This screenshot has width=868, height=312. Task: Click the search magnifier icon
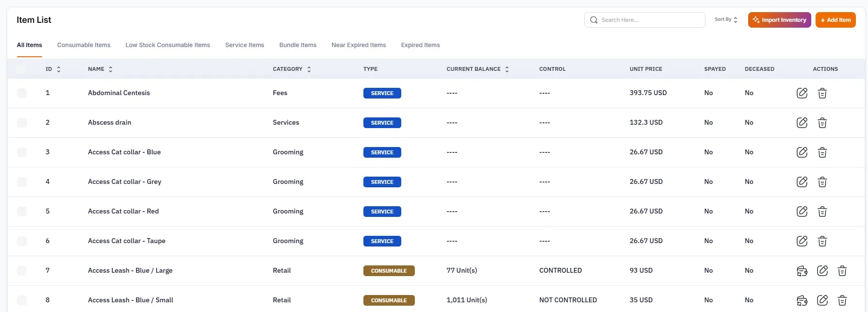point(593,20)
